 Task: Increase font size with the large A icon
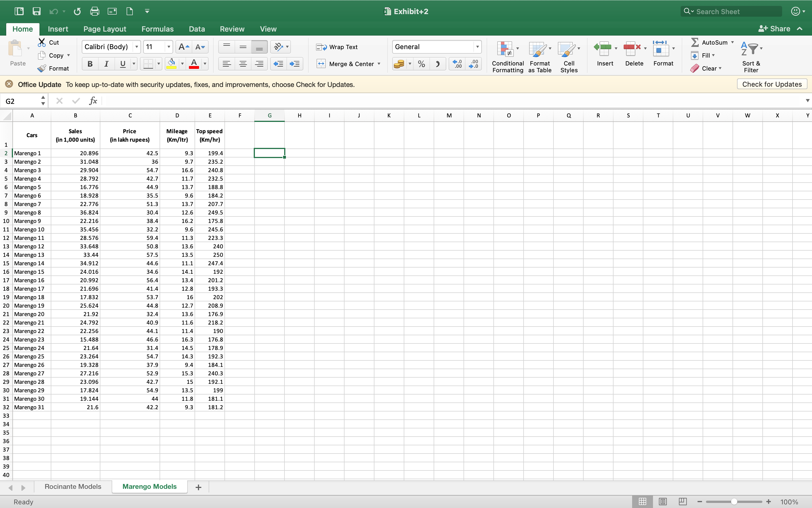pyautogui.click(x=184, y=47)
